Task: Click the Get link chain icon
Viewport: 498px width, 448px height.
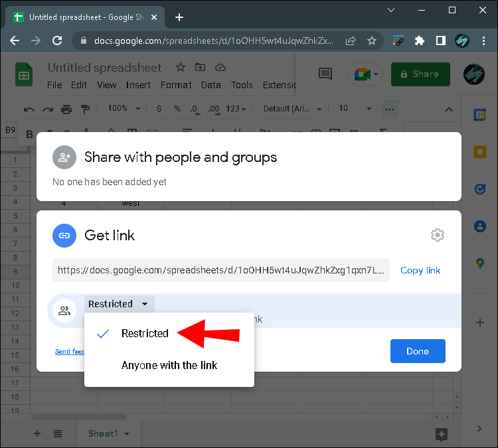Action: [x=64, y=236]
